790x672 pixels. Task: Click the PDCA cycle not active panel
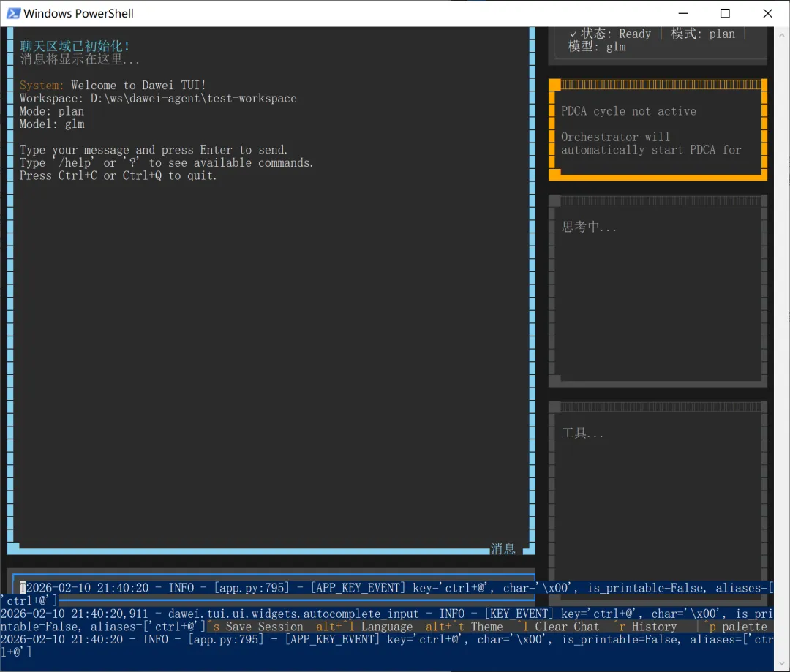click(658, 130)
